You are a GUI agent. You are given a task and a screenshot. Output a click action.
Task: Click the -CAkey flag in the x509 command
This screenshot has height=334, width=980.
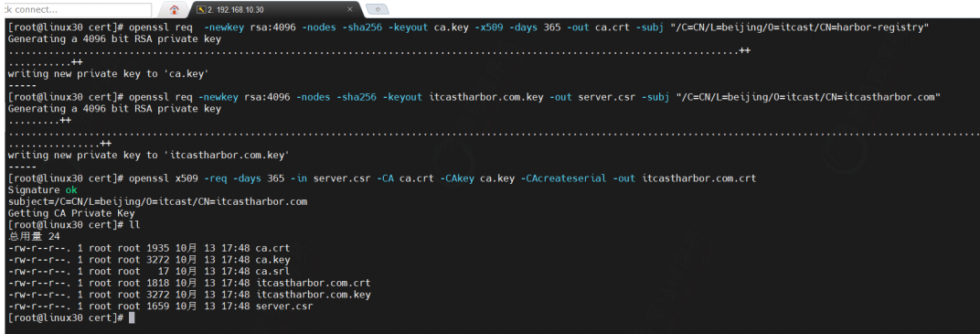pos(457,178)
